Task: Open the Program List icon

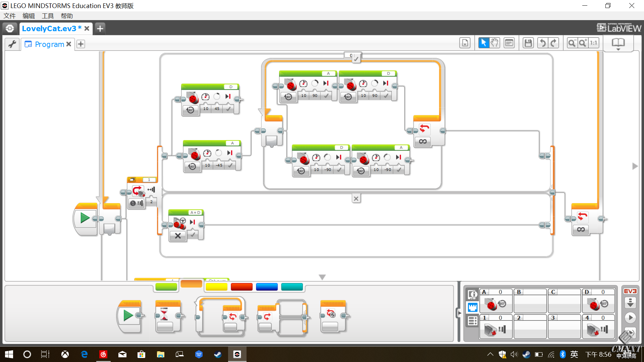Action: pos(465,43)
